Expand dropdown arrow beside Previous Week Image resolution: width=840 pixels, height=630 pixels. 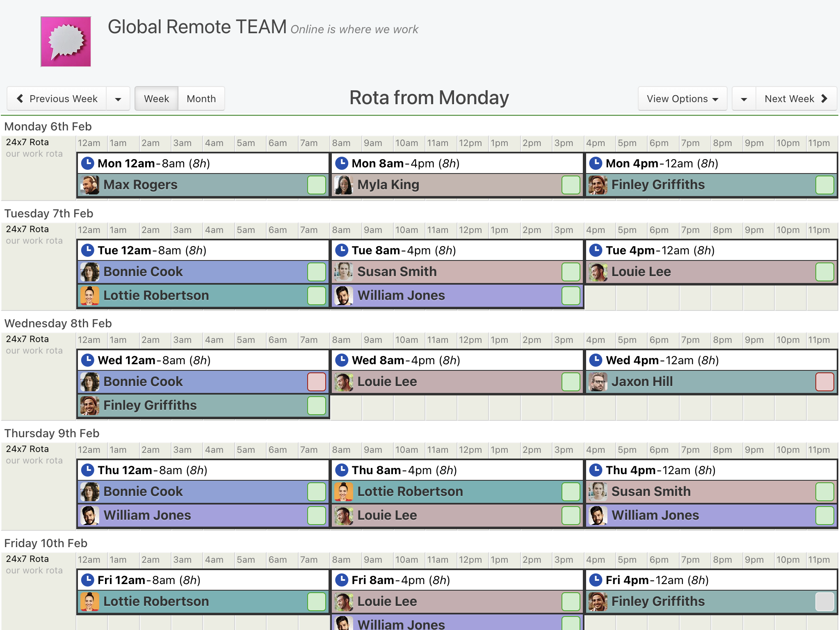point(118,99)
